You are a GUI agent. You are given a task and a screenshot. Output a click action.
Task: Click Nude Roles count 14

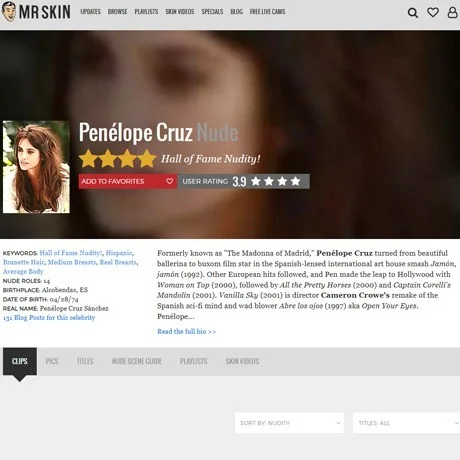pos(47,281)
